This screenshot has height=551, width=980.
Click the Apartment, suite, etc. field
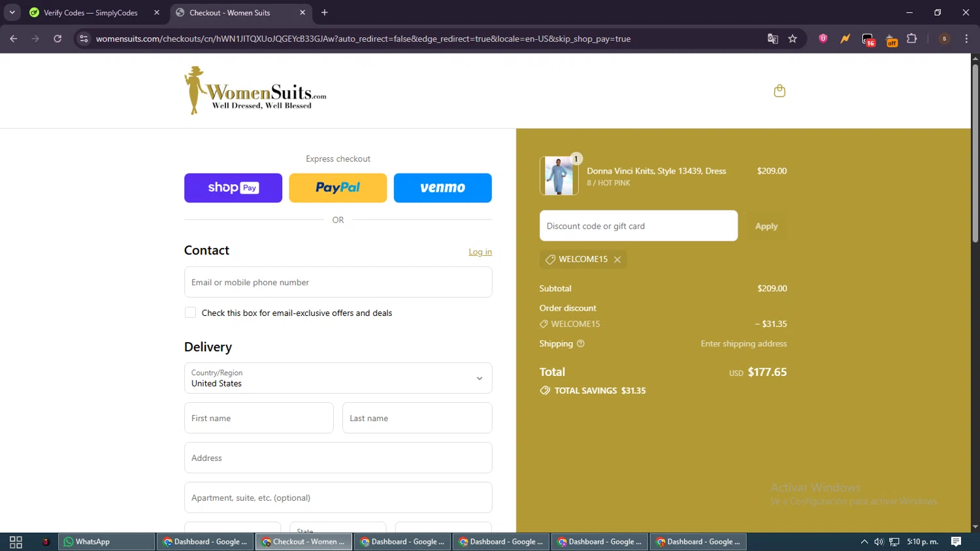(338, 497)
